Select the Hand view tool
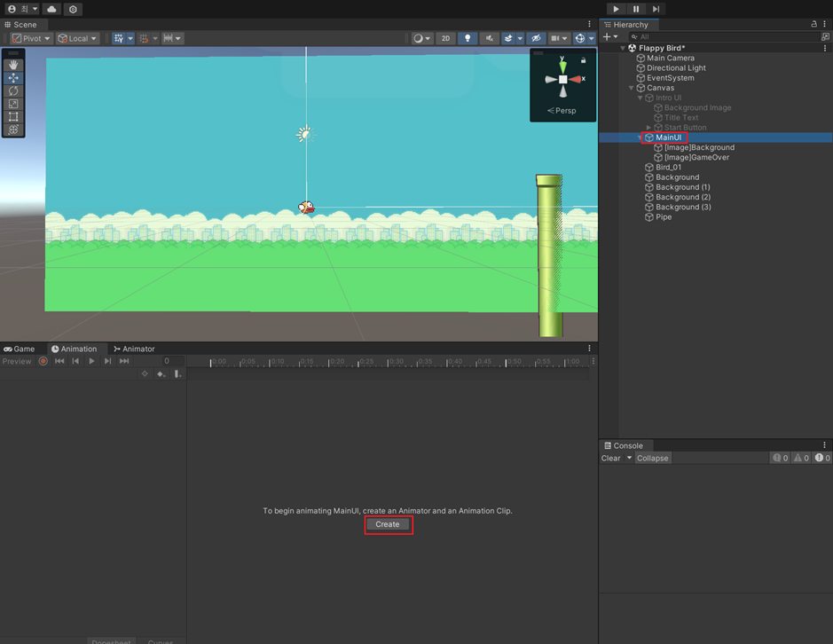Screen dimensions: 833x644 pyautogui.click(x=13, y=65)
